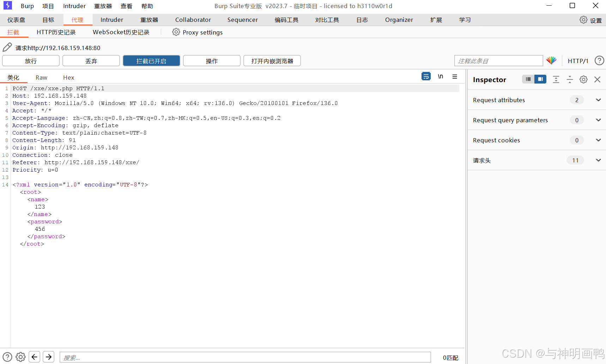This screenshot has width=606, height=364.
Task: Open the 操作 action button
Action: click(x=212, y=61)
